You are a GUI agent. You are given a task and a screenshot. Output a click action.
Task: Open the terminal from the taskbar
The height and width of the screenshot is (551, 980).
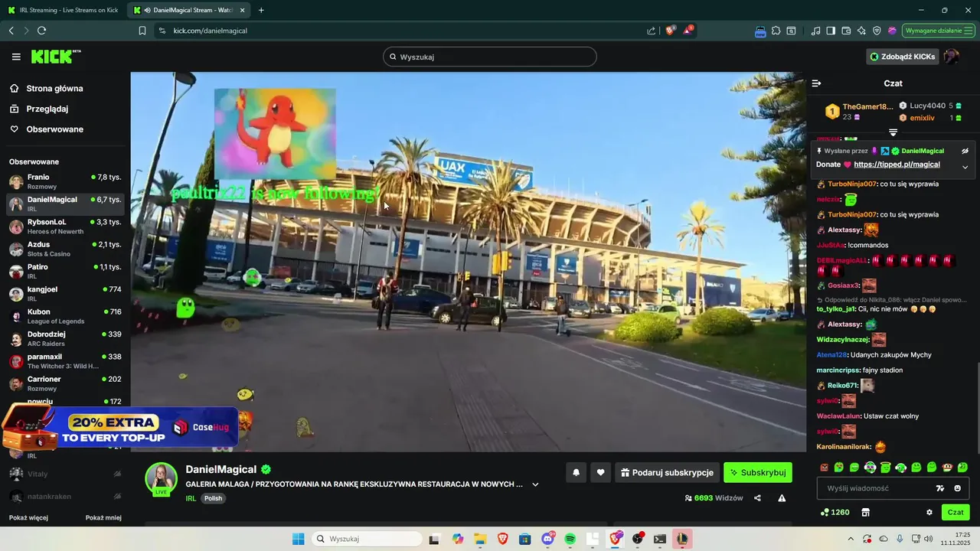(x=660, y=539)
